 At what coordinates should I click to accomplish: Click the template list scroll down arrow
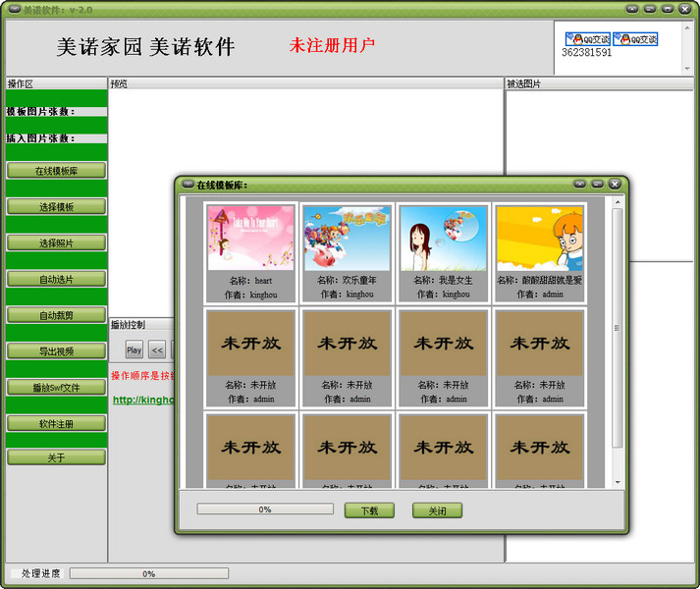click(618, 482)
